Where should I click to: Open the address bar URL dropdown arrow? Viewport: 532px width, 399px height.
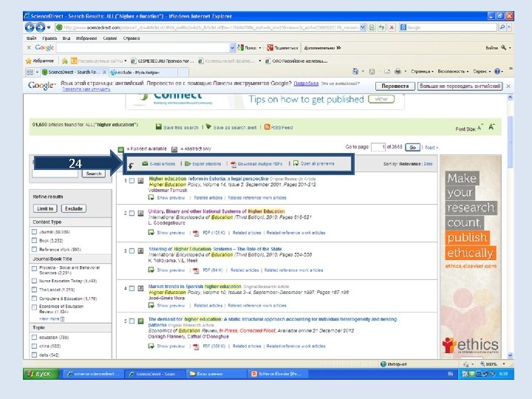coord(363,27)
